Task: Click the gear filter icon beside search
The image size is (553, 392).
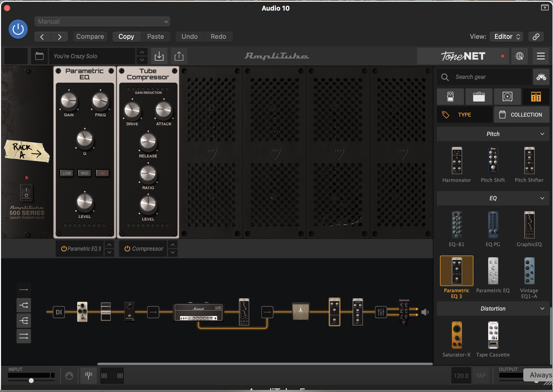Action: point(541,77)
